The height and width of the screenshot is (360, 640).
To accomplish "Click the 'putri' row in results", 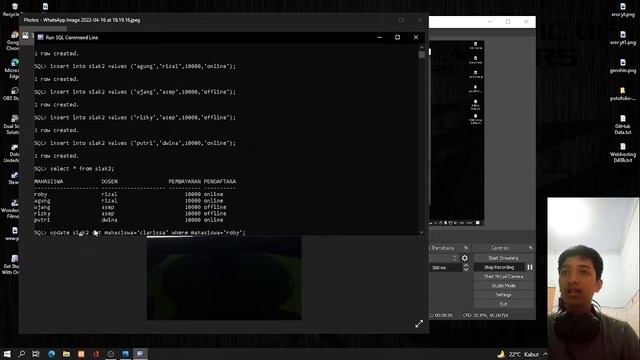I will 129,220.
